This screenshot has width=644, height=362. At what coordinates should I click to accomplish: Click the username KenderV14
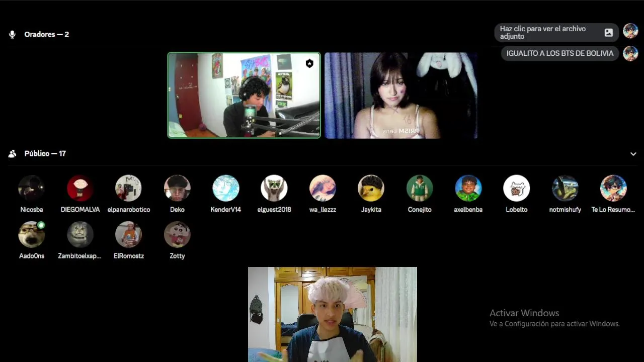pos(225,210)
